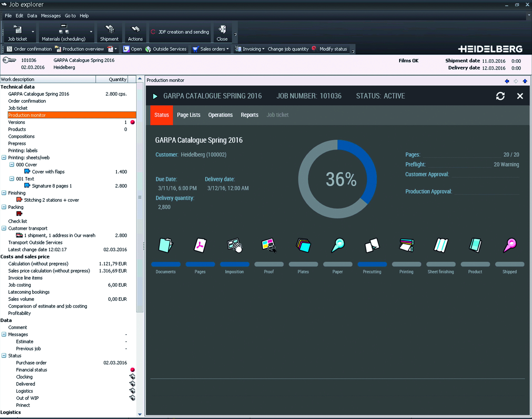Click the Modify status button
This screenshot has width=532, height=419.
coord(329,49)
